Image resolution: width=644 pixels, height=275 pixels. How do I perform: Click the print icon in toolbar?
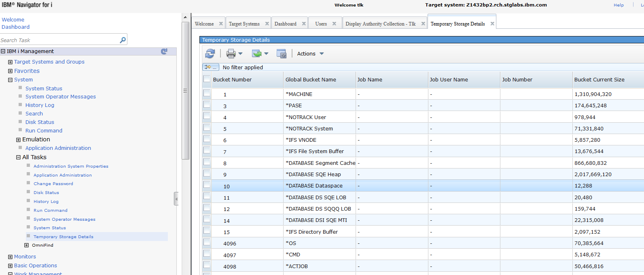click(231, 53)
